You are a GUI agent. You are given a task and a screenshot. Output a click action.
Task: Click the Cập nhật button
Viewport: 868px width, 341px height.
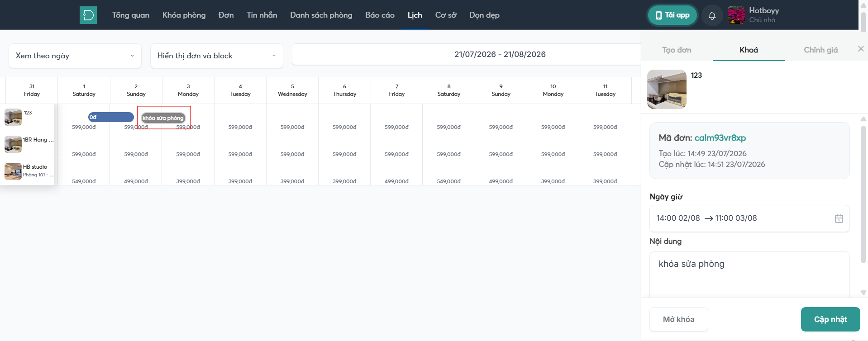tap(830, 319)
